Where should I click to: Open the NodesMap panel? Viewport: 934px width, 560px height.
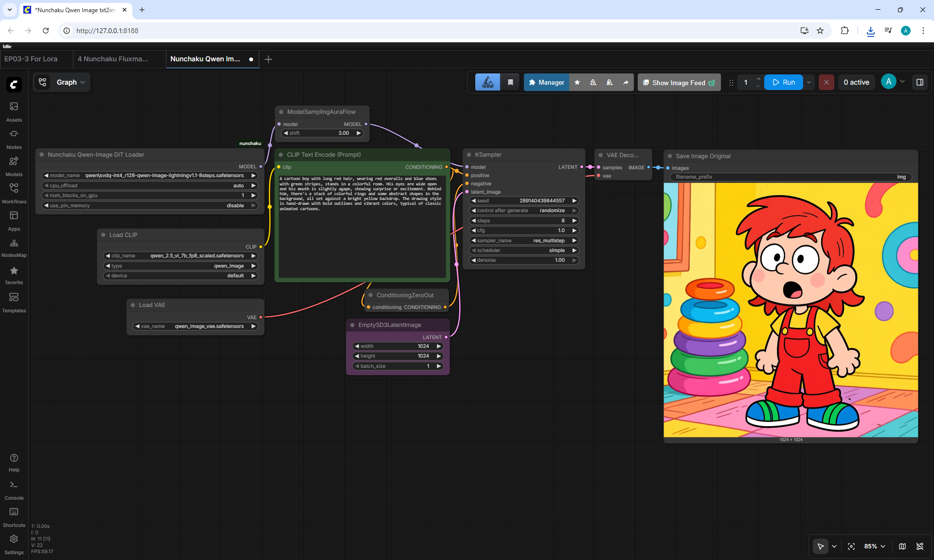point(14,248)
